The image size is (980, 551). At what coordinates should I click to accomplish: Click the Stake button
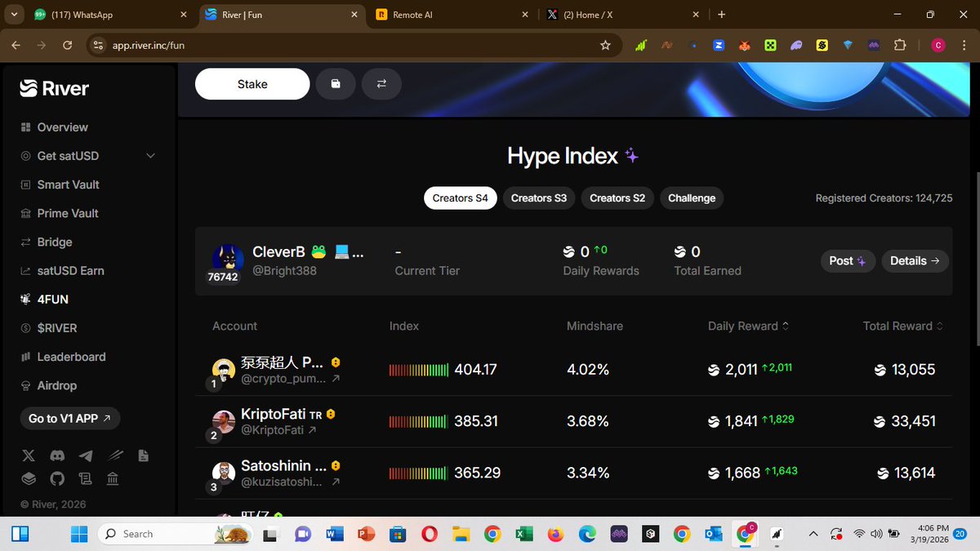[x=252, y=84]
